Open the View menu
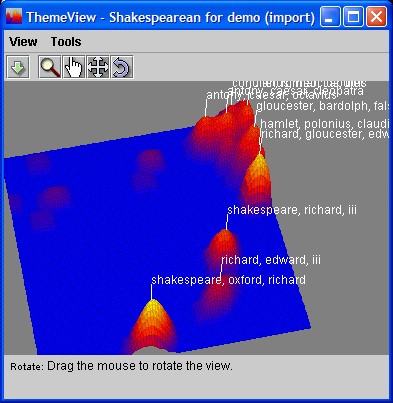Image resolution: width=393 pixels, height=403 pixels. [x=23, y=42]
